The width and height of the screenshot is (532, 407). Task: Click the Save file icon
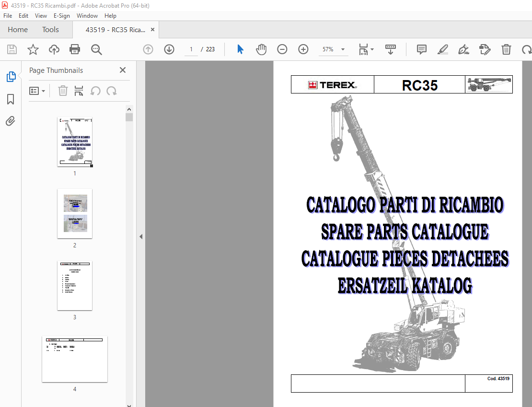[x=12, y=49]
